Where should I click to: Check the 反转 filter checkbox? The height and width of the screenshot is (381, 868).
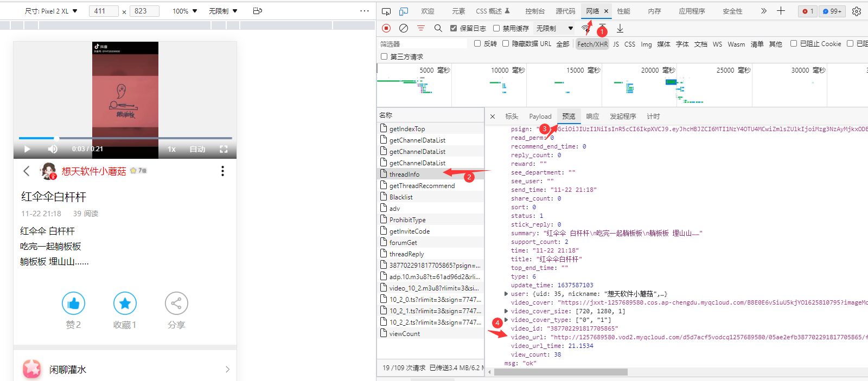click(x=477, y=43)
